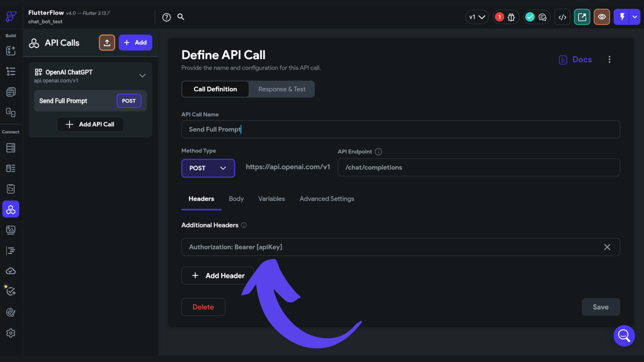Open the three-dot more options menu
The image size is (644, 362).
(x=609, y=59)
